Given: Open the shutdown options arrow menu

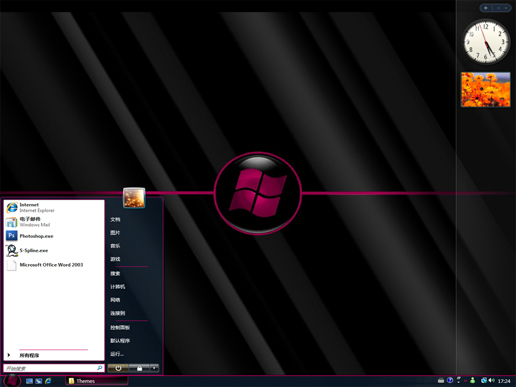Looking at the screenshot, I should click(154, 368).
